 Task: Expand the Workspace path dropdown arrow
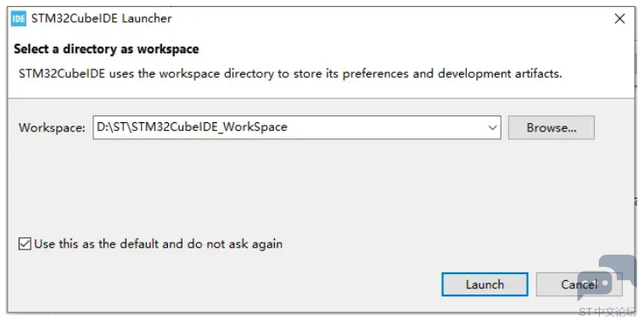(492, 128)
